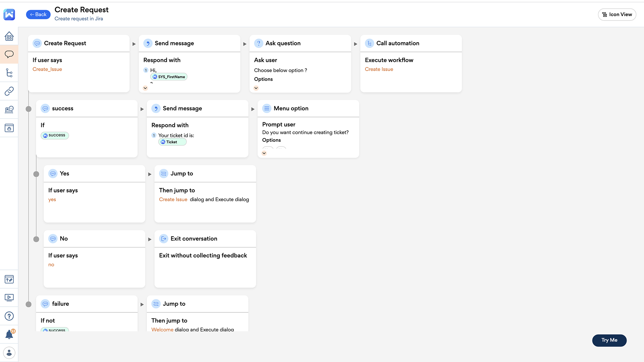Click the workspace logo at top left
Screen dimensions: 644x362
[9, 14]
